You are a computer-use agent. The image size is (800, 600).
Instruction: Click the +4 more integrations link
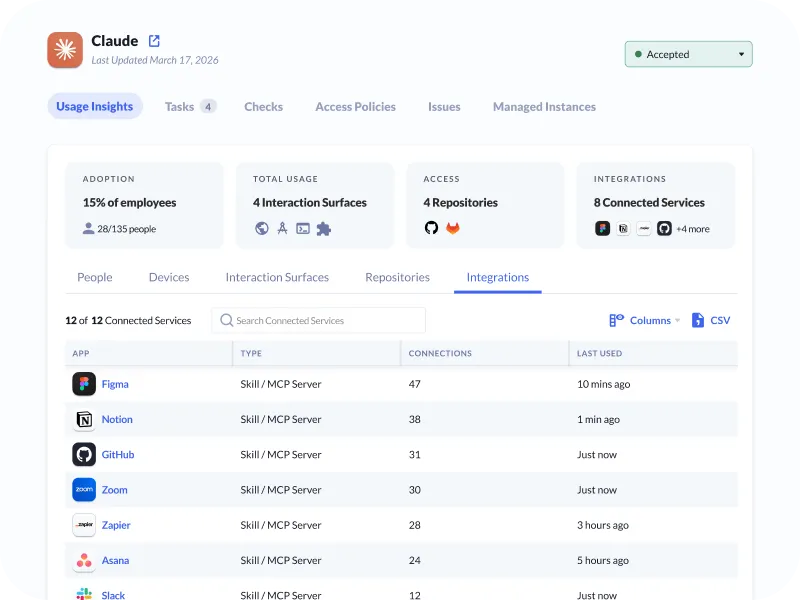point(693,229)
